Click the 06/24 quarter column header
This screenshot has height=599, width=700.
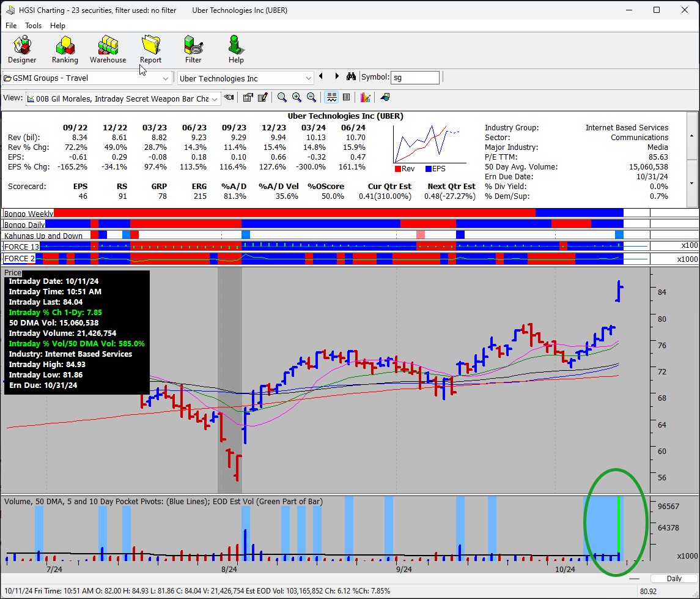(353, 128)
